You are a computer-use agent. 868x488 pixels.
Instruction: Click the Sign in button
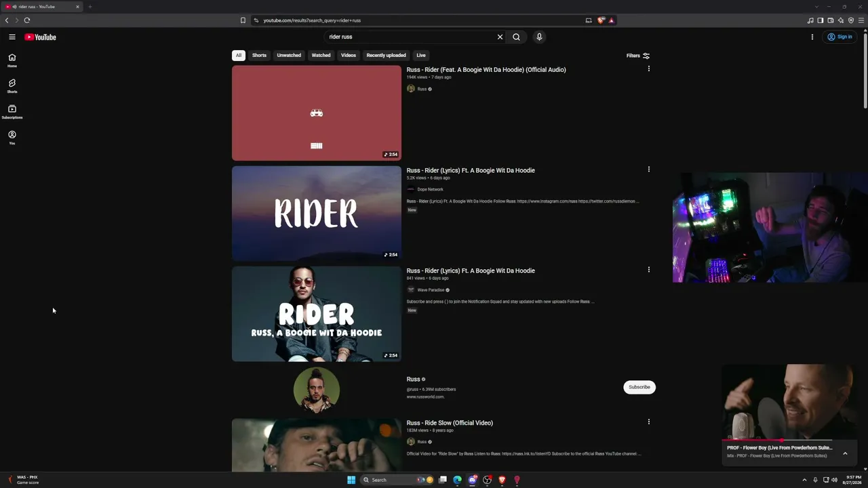[x=840, y=37]
